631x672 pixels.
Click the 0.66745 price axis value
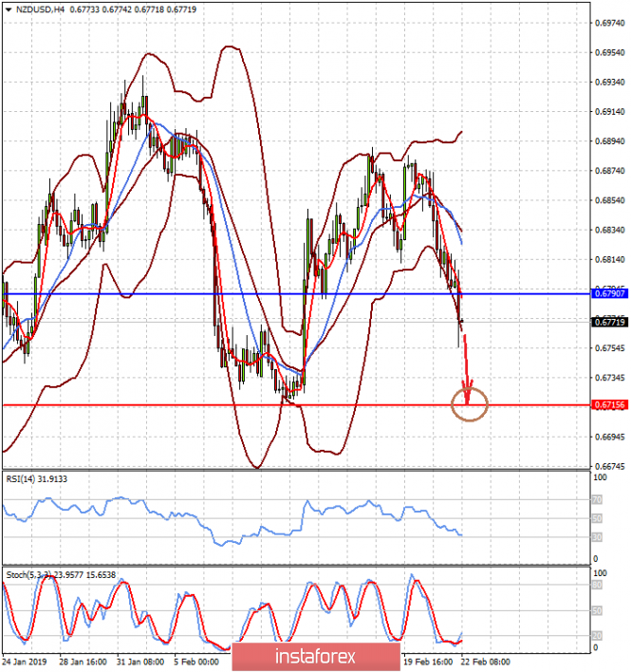610,466
